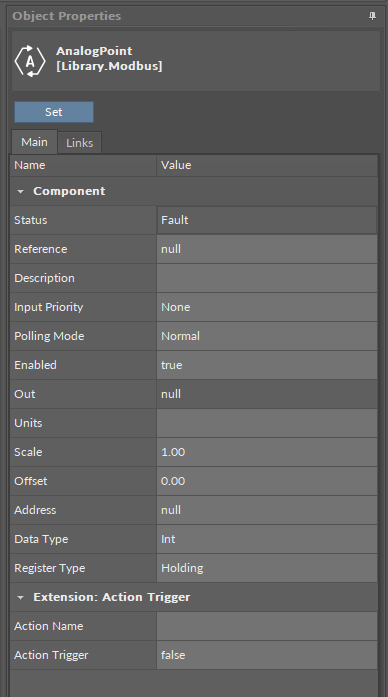The height and width of the screenshot is (697, 388).
Task: Click the Address null value field
Action: click(x=267, y=510)
